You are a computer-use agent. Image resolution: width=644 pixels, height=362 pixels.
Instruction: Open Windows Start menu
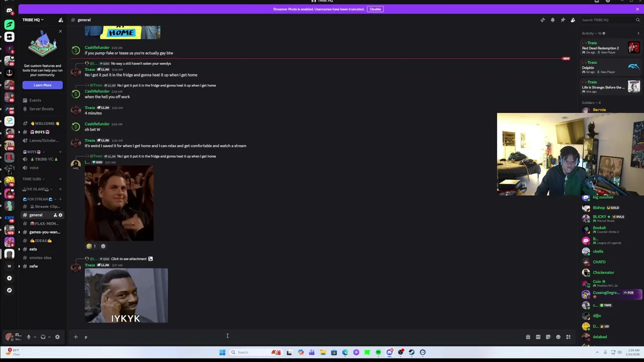click(222, 352)
